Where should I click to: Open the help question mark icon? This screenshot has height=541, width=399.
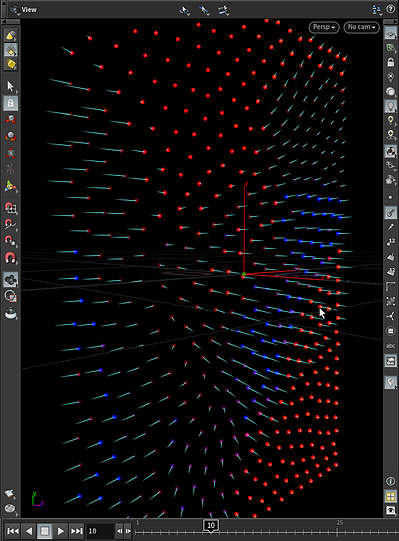click(390, 9)
